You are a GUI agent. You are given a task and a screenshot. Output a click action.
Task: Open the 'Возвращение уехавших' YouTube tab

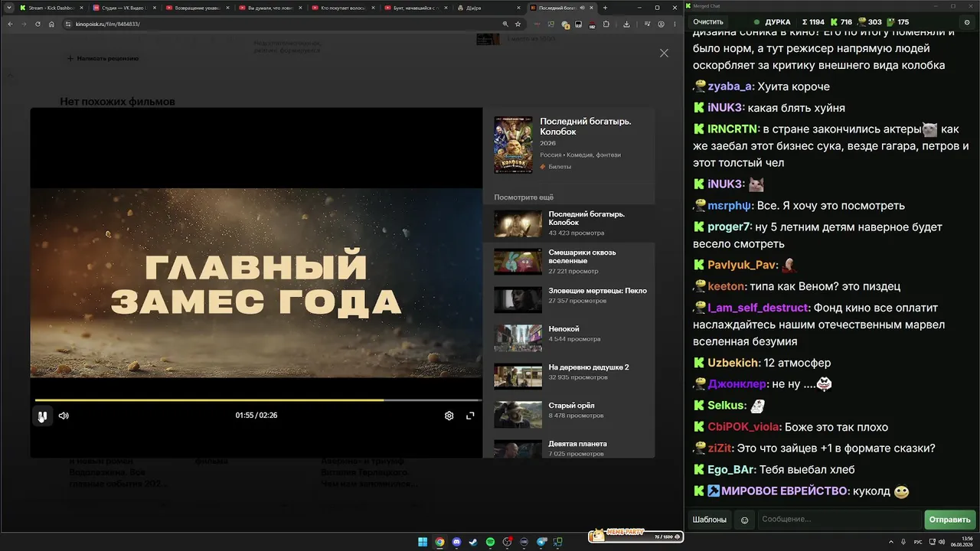pyautogui.click(x=196, y=8)
